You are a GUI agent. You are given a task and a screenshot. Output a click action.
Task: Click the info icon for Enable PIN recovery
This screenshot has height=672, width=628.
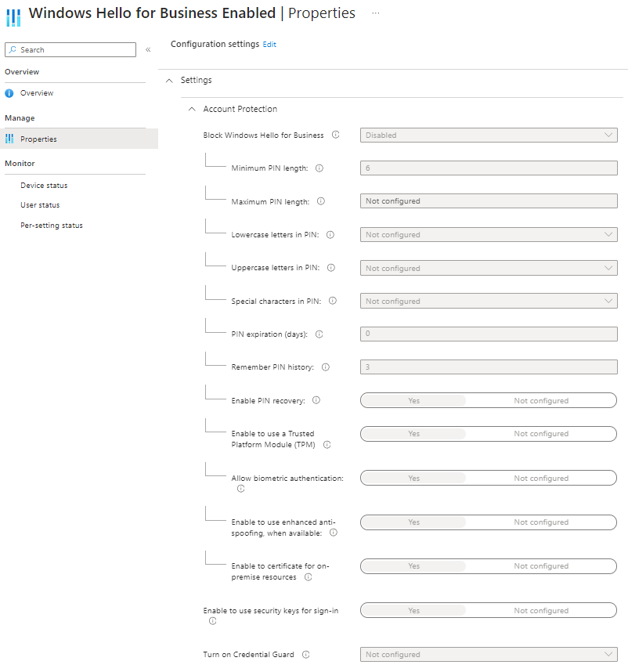[x=316, y=400]
